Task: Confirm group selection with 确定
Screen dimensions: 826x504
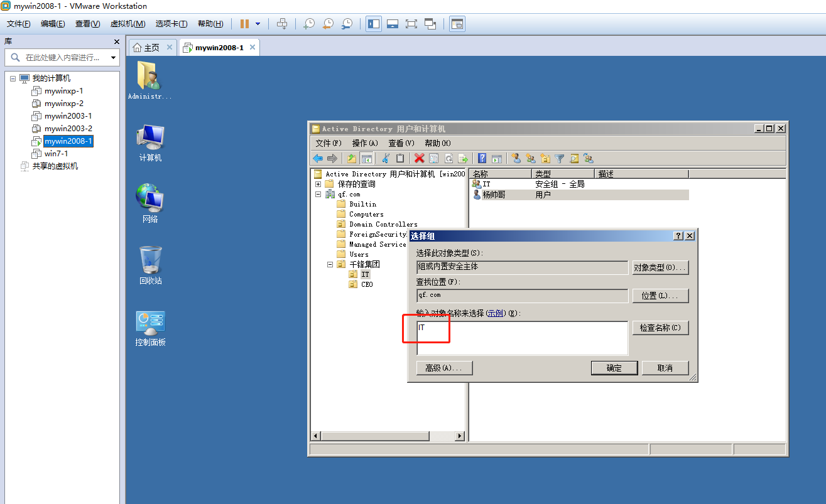Action: coord(614,368)
